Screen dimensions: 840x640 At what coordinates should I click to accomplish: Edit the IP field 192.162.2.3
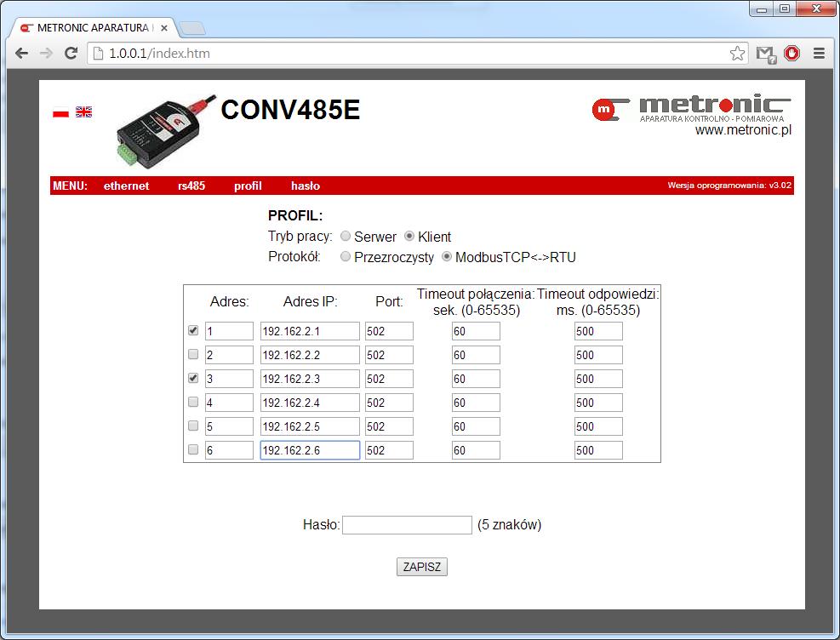[310, 379]
